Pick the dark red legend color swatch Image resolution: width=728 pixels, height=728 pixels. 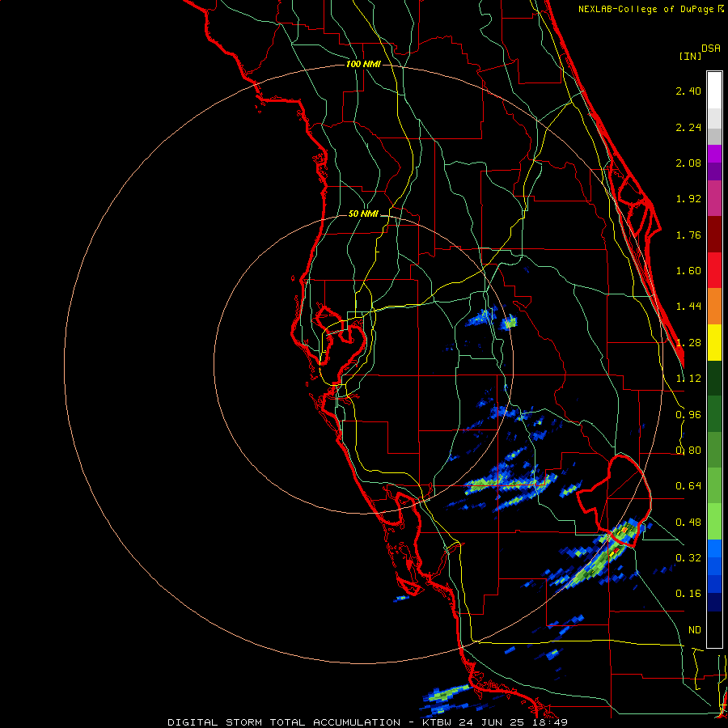pos(714,235)
